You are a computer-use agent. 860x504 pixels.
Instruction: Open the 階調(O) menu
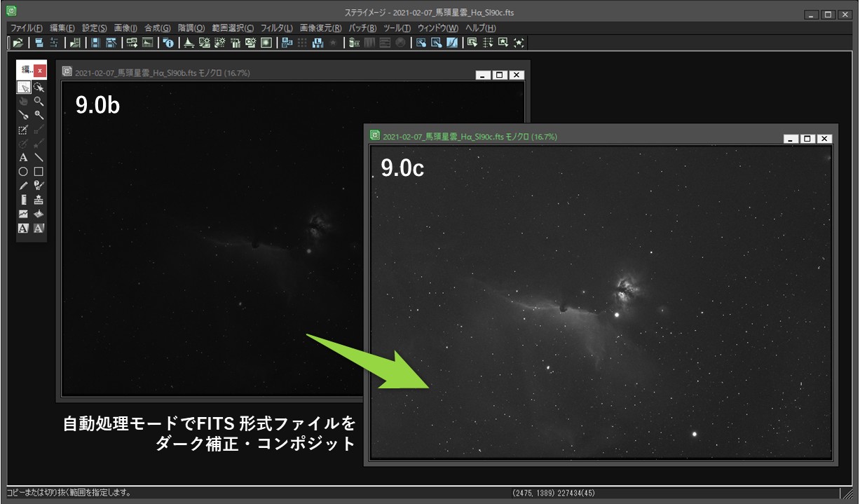tap(191, 28)
